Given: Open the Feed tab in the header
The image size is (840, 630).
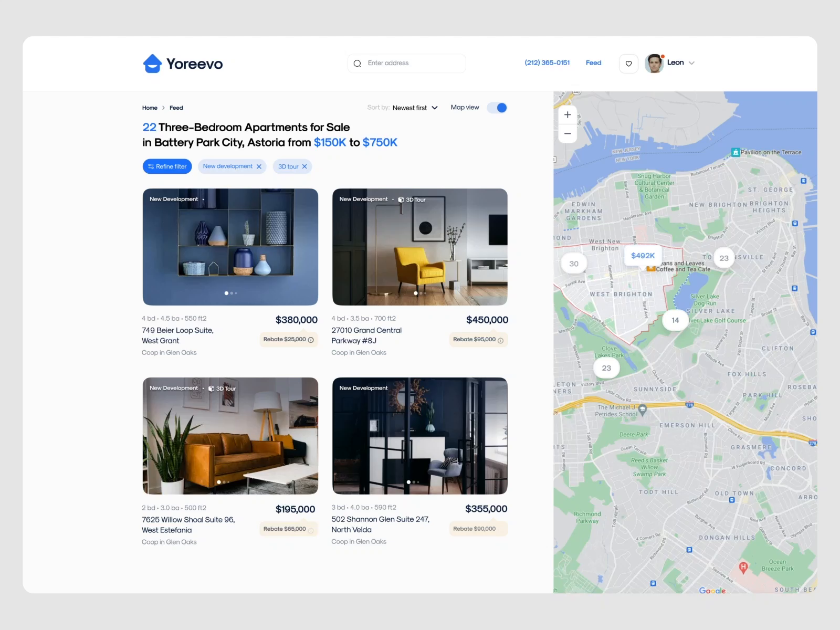Looking at the screenshot, I should (x=593, y=63).
